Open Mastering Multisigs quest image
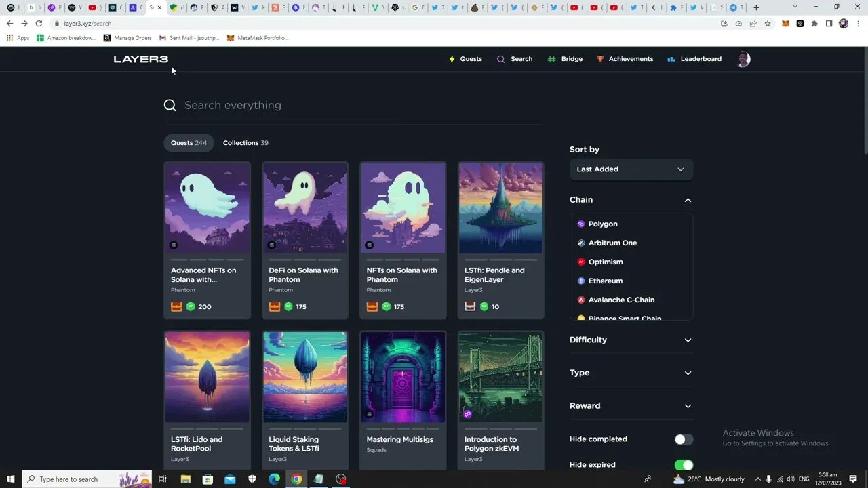The height and width of the screenshot is (488, 868). pos(403,377)
